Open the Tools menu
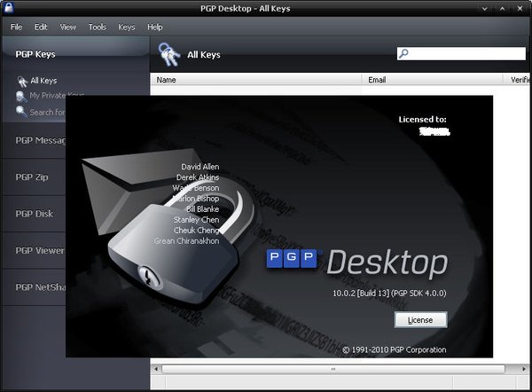 click(x=98, y=27)
